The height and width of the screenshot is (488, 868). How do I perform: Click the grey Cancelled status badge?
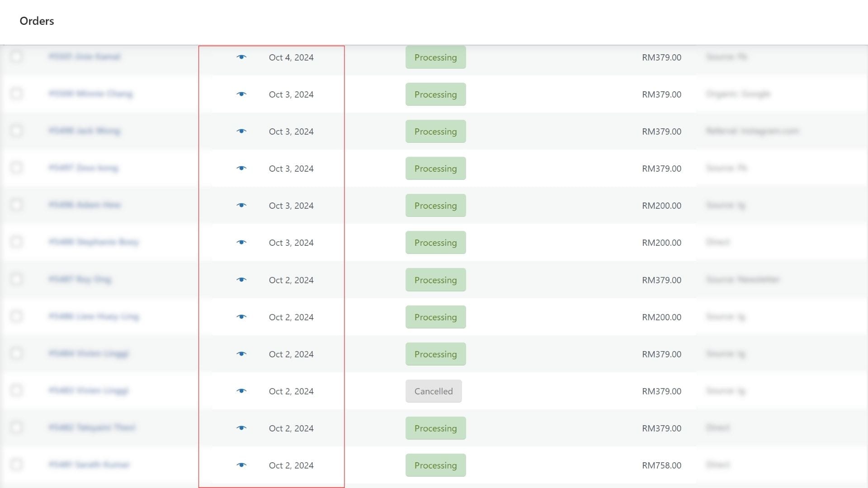coord(433,391)
